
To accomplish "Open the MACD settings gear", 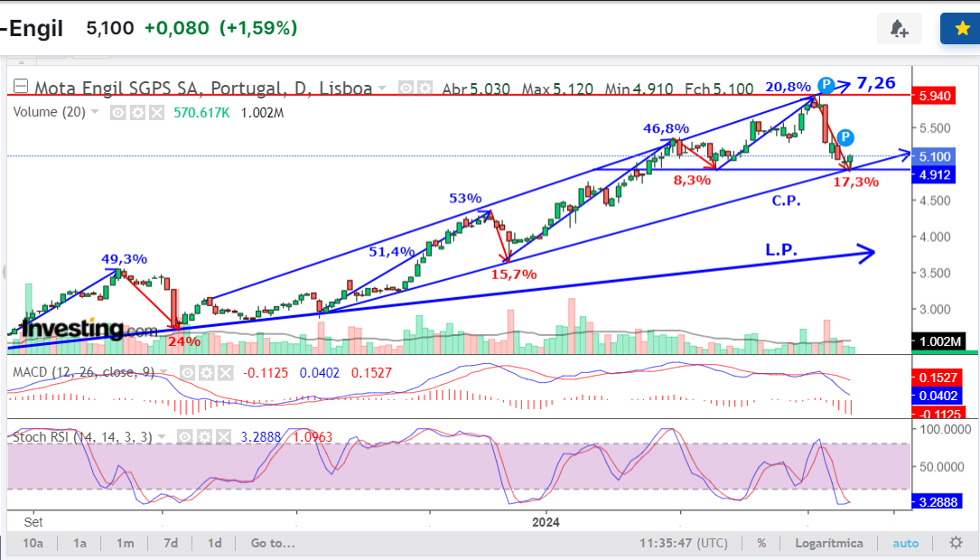I will 206,373.
